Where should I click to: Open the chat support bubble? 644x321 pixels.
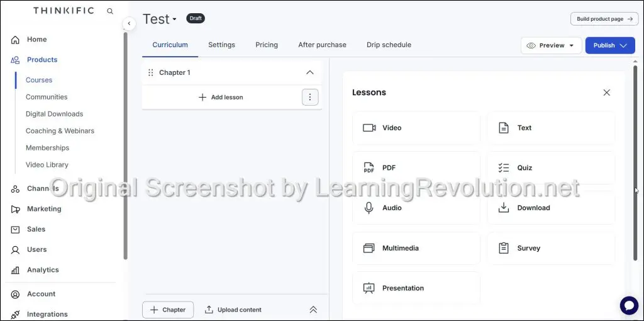(x=629, y=306)
